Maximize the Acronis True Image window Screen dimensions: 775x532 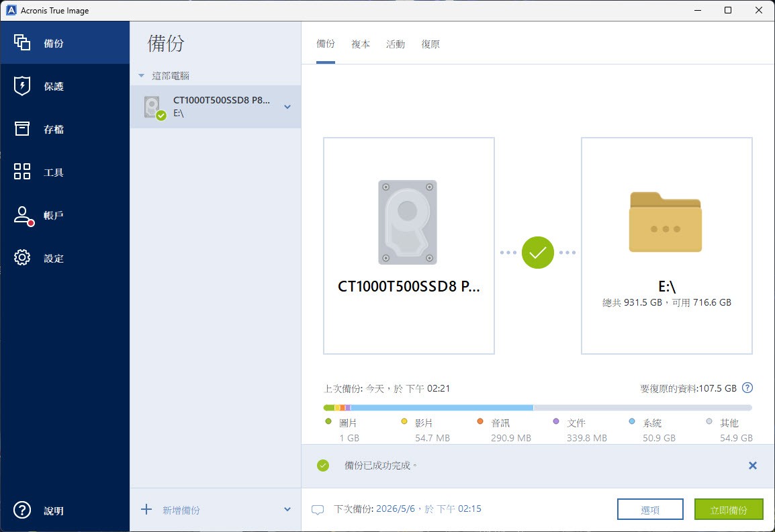click(x=728, y=10)
